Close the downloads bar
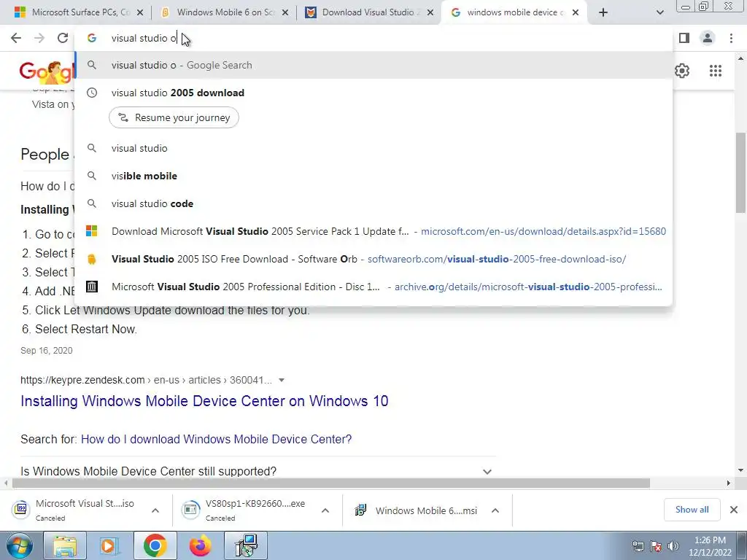The image size is (747, 560). point(734,510)
